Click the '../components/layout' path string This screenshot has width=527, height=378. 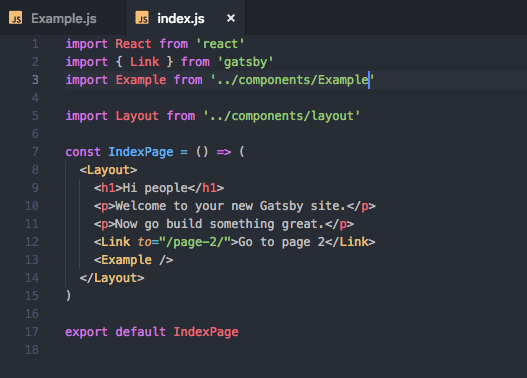tap(282, 116)
